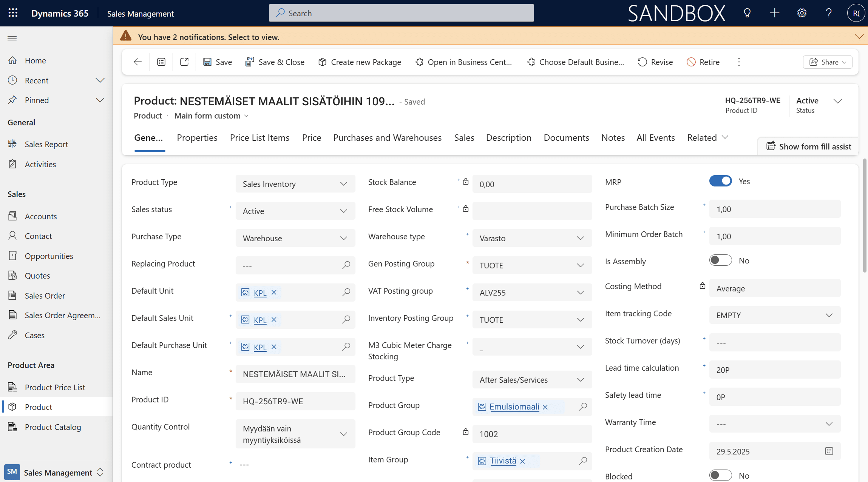This screenshot has width=868, height=482.
Task: Open the Sales status dropdown
Action: tap(295, 211)
